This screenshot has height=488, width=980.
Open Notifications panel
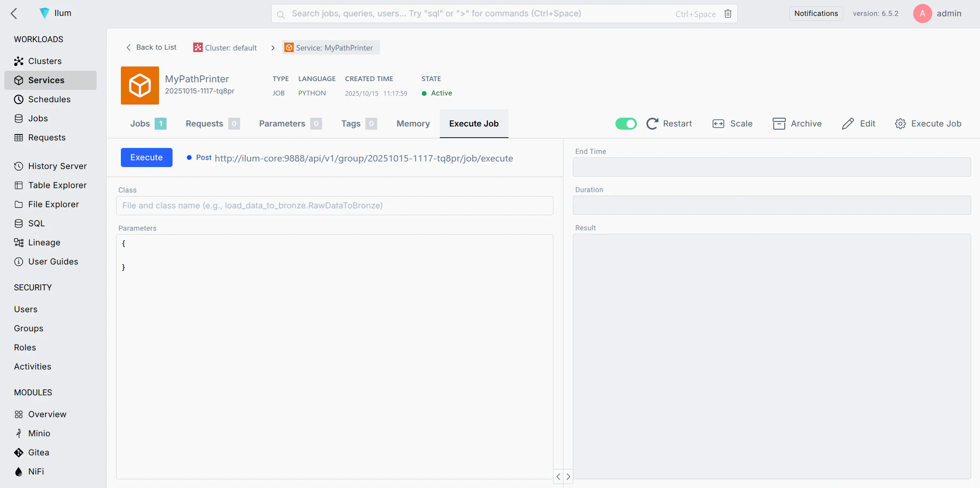point(816,14)
